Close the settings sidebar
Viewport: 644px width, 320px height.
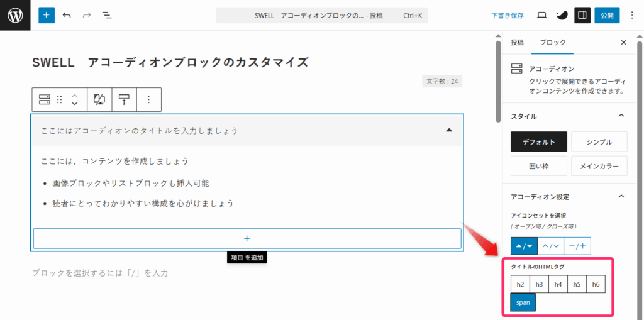[x=623, y=42]
